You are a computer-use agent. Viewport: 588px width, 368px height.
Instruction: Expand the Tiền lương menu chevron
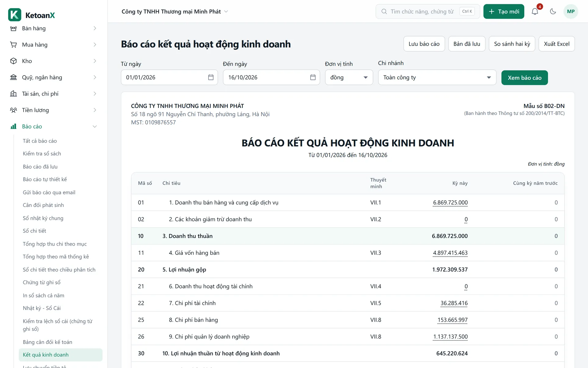click(x=95, y=110)
